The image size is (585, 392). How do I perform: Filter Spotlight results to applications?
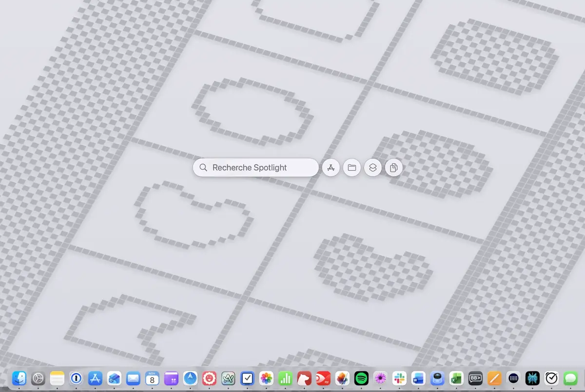331,167
